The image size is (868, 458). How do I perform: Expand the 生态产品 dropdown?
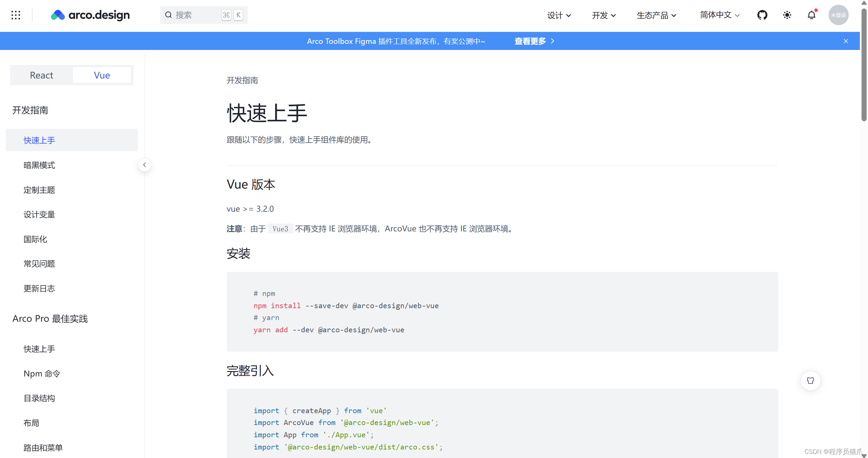[x=656, y=15]
